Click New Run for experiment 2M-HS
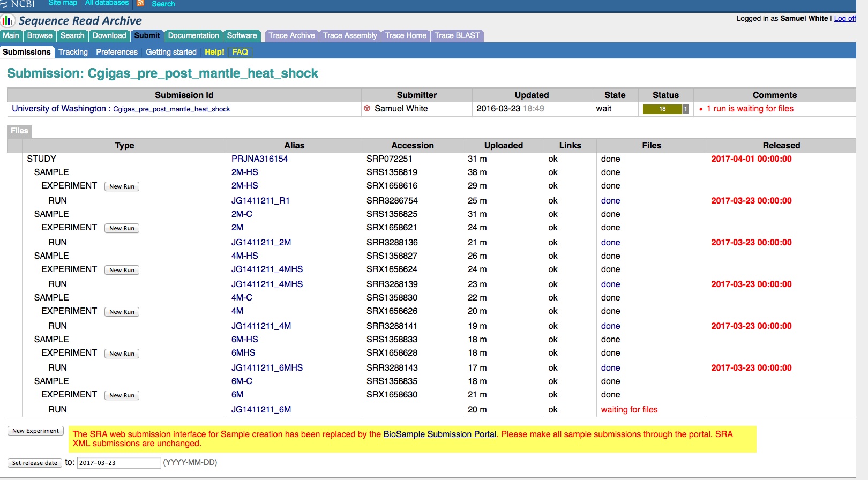The image size is (868, 480). click(x=122, y=186)
